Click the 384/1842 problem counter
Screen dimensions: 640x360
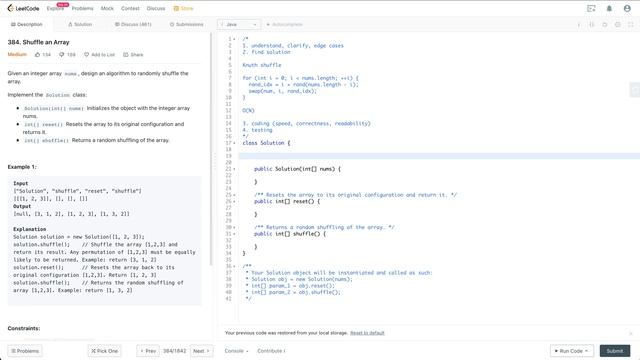[x=175, y=351]
